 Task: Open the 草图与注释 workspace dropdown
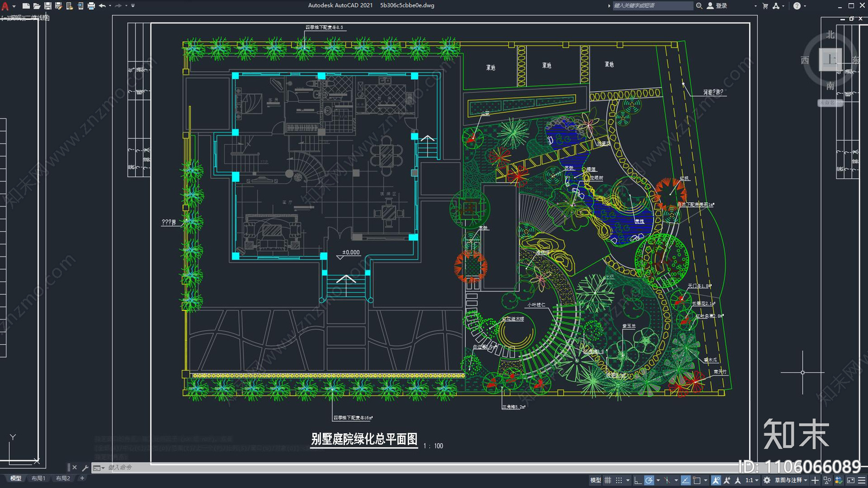[x=792, y=480]
